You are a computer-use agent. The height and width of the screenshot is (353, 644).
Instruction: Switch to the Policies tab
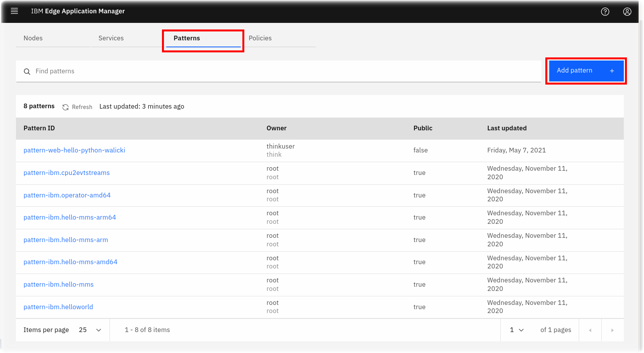278,38
